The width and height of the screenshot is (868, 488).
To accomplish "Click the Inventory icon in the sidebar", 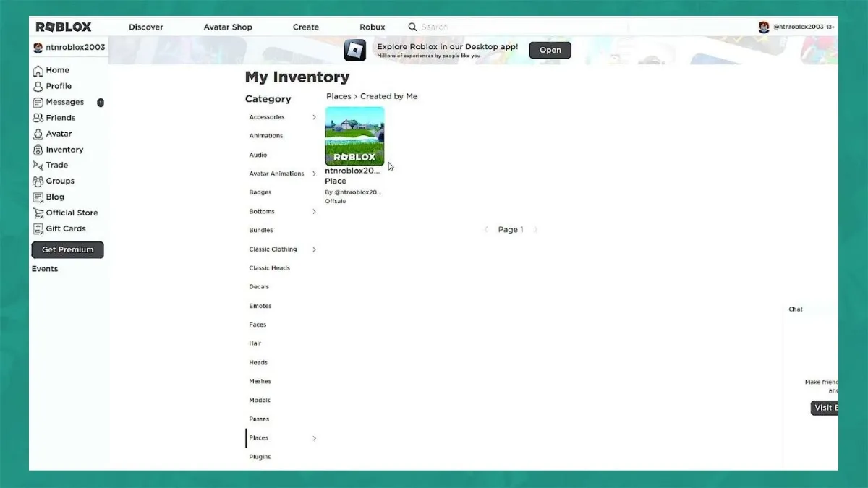I will 38,150.
